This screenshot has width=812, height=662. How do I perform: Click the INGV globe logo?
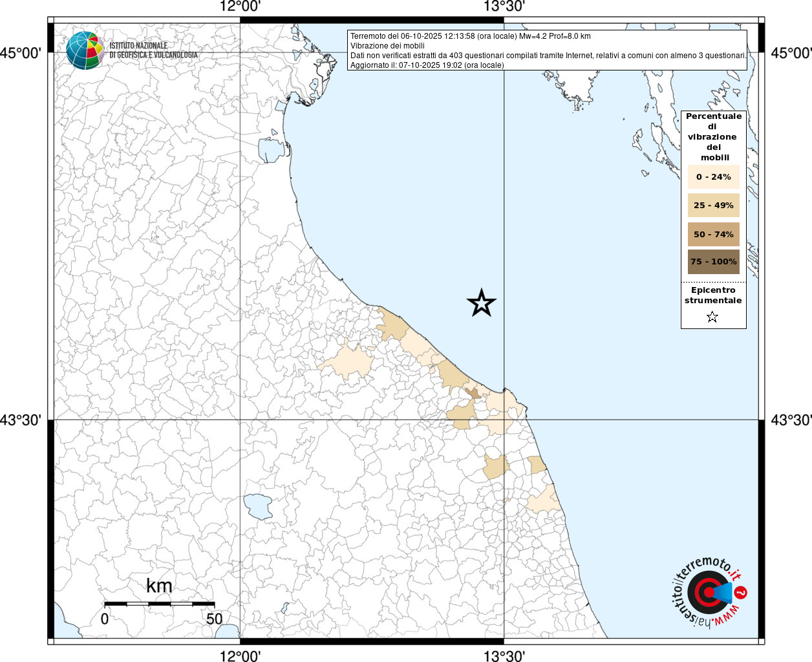pyautogui.click(x=85, y=50)
